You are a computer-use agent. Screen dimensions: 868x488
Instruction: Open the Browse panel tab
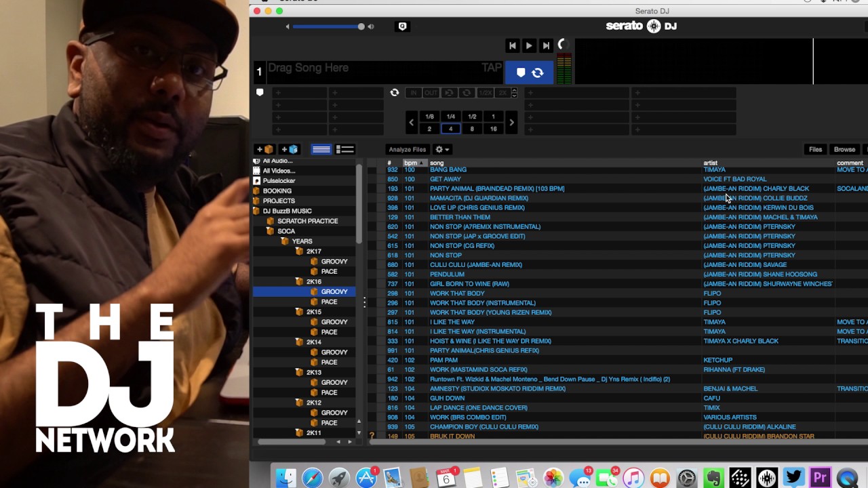point(844,149)
